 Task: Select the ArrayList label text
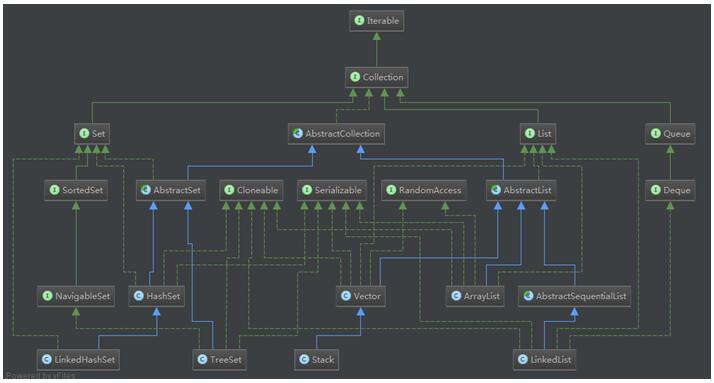click(482, 296)
